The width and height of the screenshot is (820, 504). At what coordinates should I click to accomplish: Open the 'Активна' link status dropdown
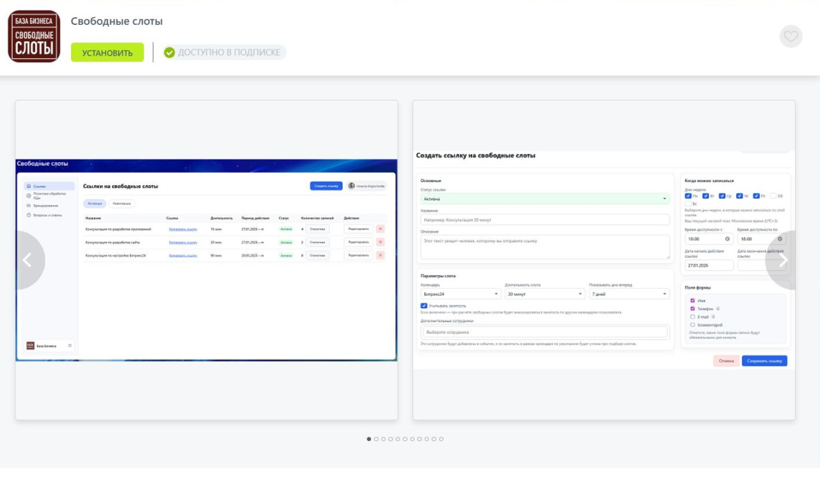(545, 199)
